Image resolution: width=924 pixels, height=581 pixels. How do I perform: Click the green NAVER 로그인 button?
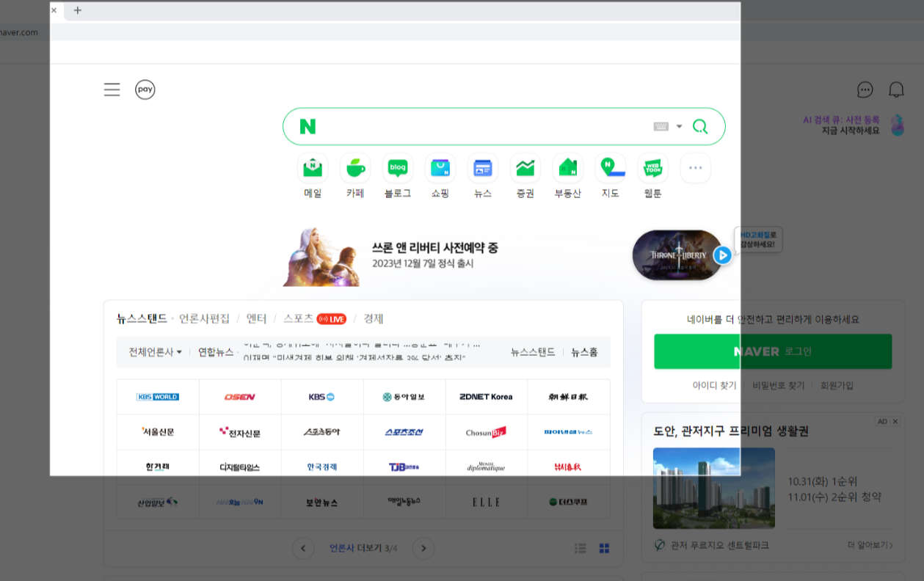pos(773,351)
